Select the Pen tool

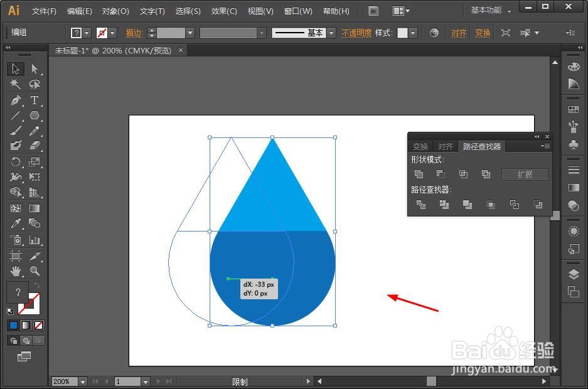14,100
